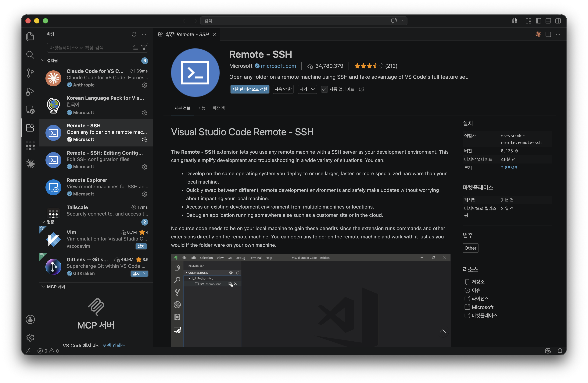Screen dimensions: 588x383
Task: Open the Tailscale view in activity bar
Action: [x=30, y=146]
